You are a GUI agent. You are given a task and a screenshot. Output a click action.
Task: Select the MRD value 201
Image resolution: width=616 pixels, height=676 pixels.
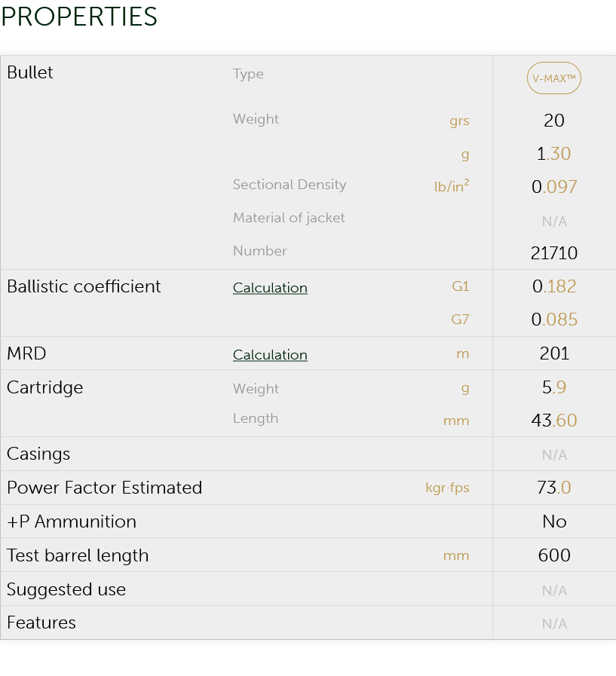(x=554, y=353)
